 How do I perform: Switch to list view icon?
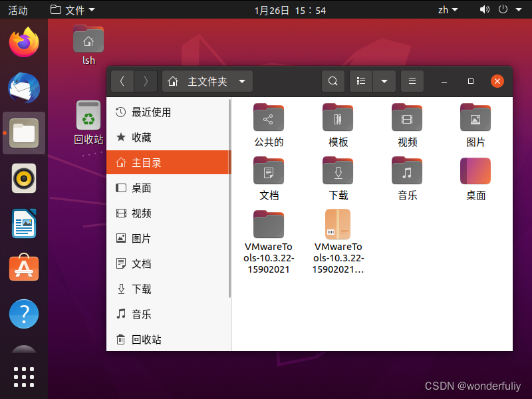tap(361, 81)
